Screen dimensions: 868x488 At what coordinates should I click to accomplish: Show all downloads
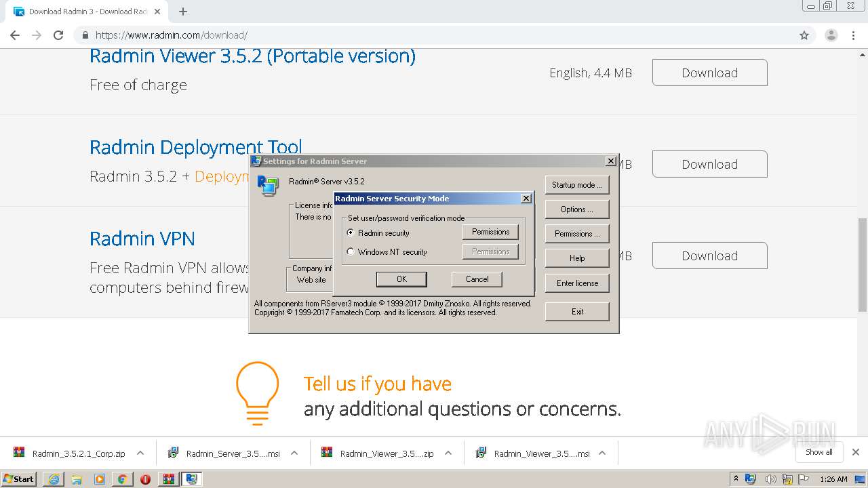click(819, 452)
